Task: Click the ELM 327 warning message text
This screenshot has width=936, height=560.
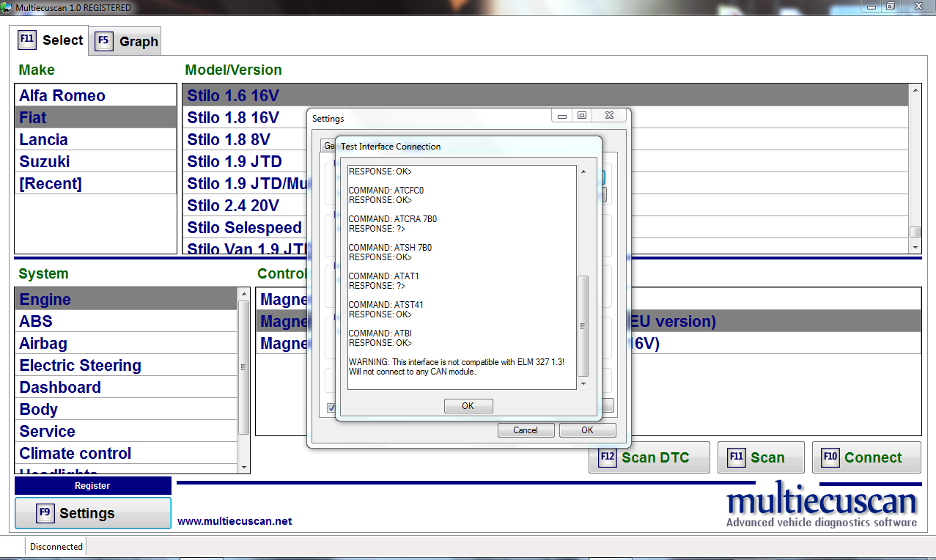Action: 456,366
